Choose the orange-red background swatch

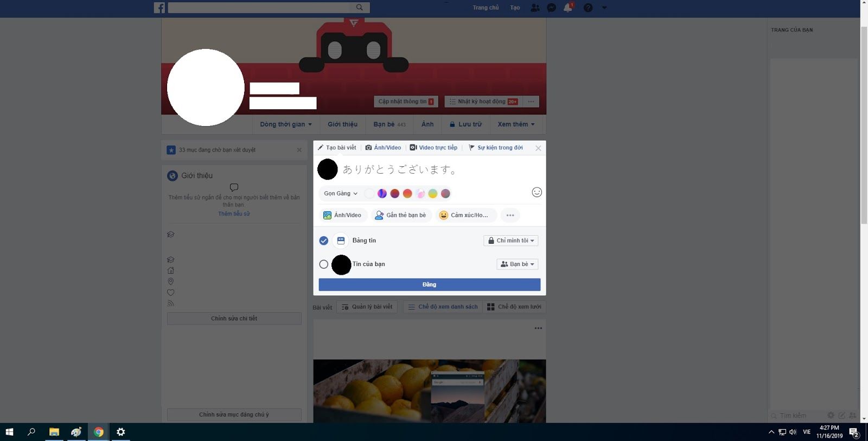point(407,193)
